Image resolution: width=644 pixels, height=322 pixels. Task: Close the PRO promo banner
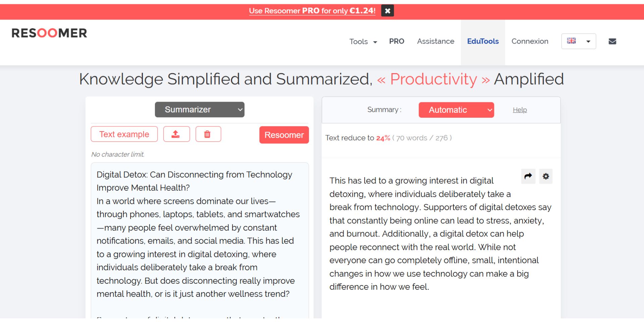(387, 11)
